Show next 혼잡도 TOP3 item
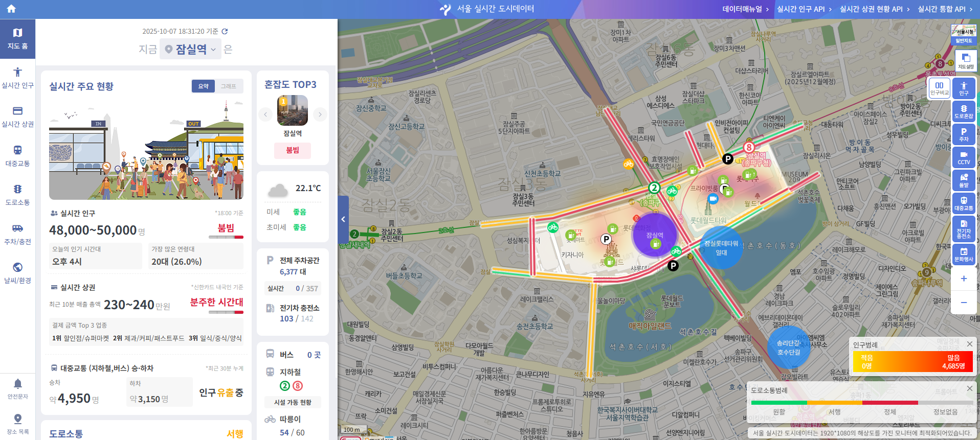Image resolution: width=980 pixels, height=440 pixels. 320,114
